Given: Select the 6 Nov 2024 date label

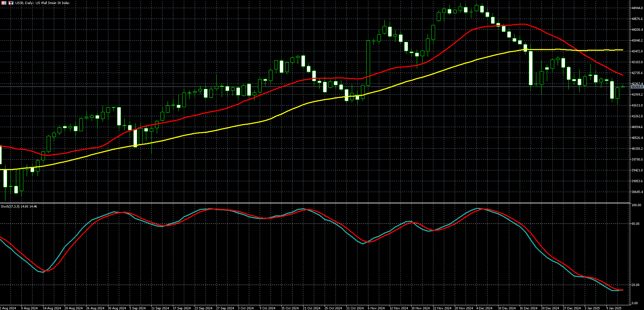Looking at the screenshot, I should (376, 308).
